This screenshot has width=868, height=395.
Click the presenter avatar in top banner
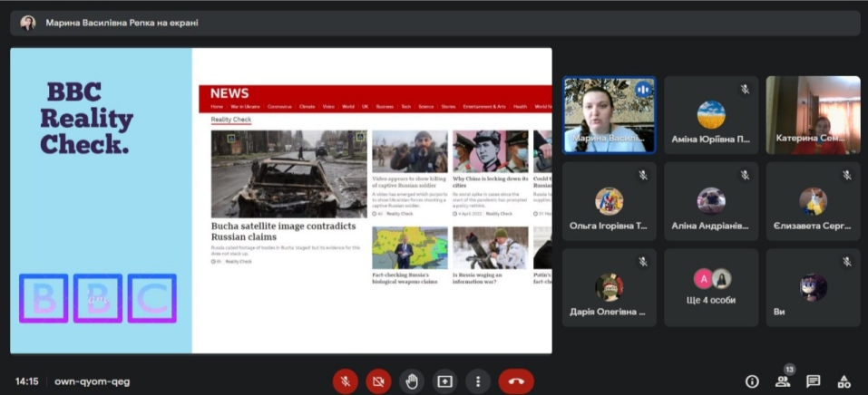click(28, 23)
